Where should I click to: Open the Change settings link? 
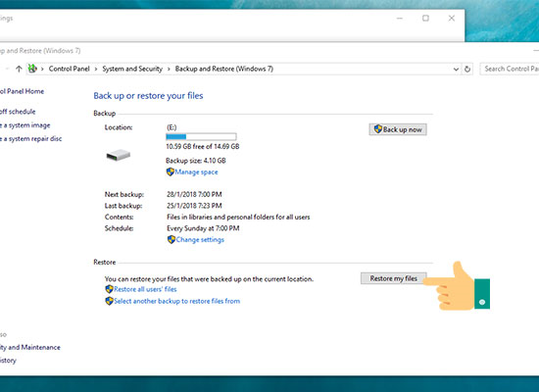(x=200, y=240)
